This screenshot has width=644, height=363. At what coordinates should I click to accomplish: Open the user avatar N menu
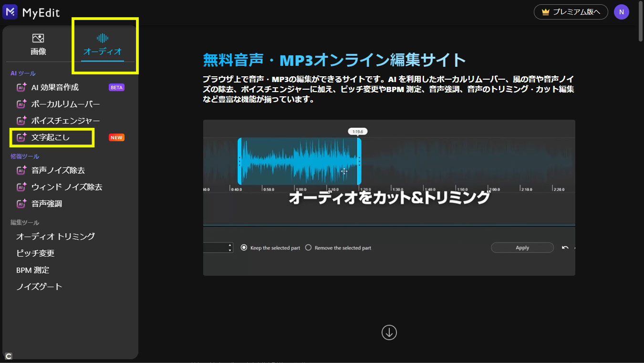pos(621,12)
